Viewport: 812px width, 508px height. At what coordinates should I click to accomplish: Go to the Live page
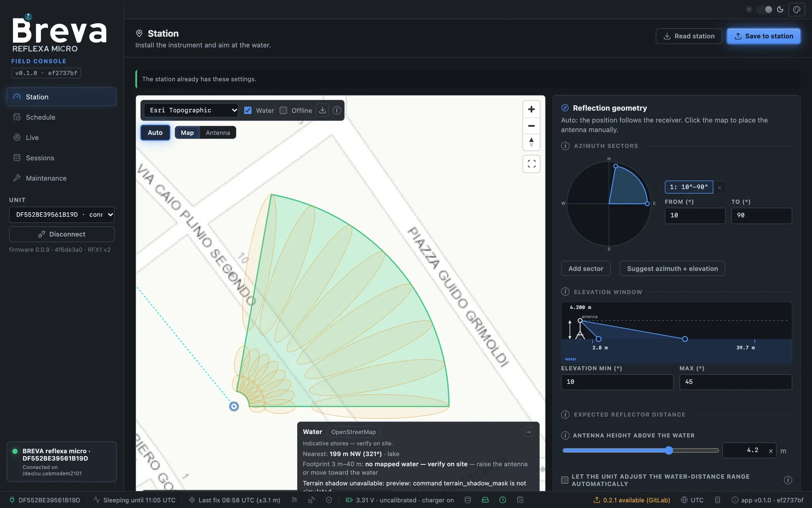click(x=62, y=137)
